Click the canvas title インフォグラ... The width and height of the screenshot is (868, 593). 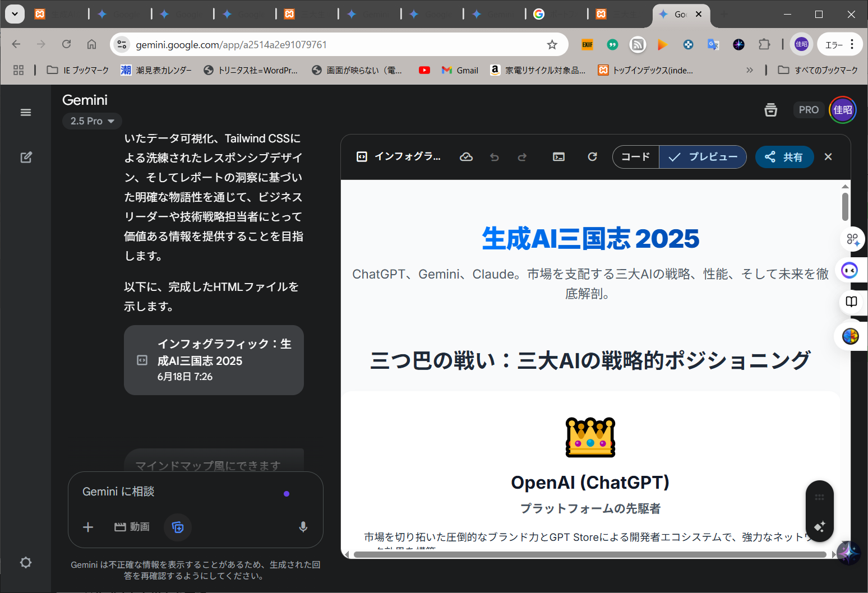[x=408, y=156]
